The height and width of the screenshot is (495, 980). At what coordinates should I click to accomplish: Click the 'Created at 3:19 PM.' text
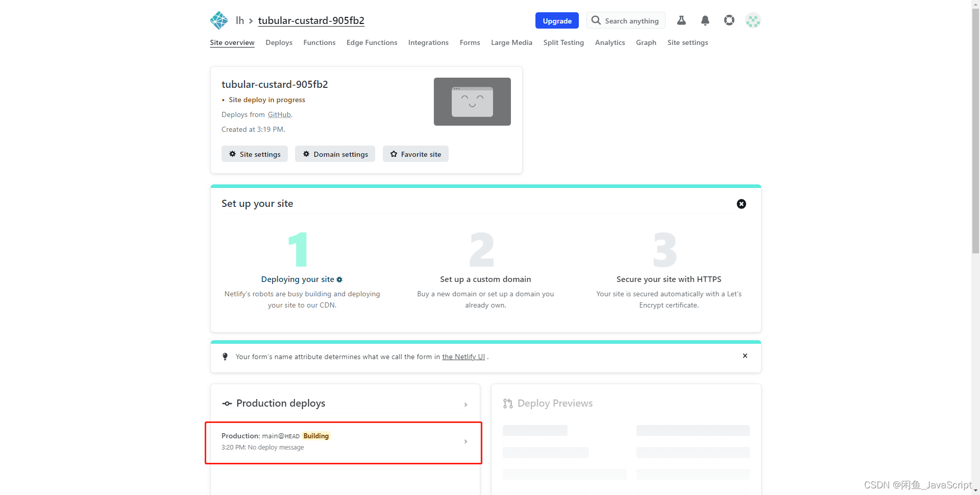pos(253,129)
